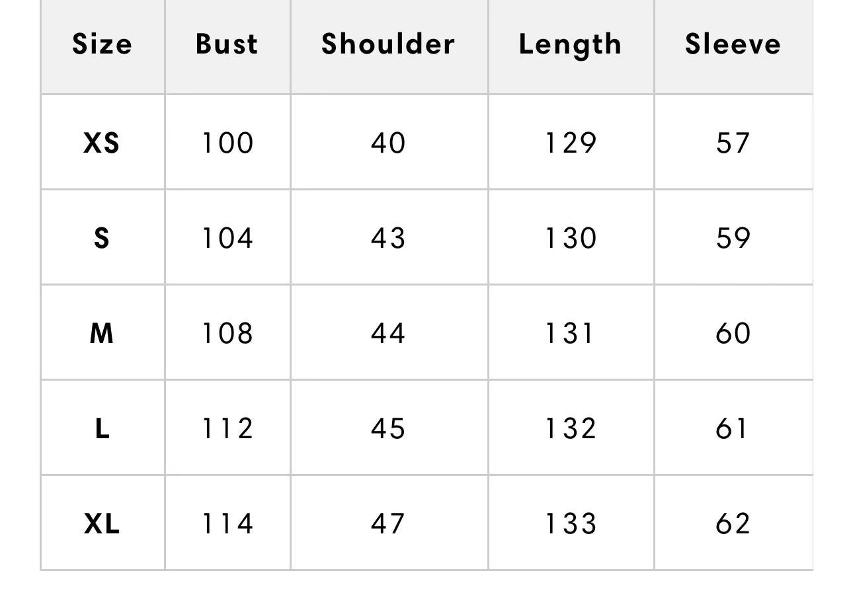Select the S shoulder value 43
The width and height of the screenshot is (853, 616).
(x=388, y=238)
